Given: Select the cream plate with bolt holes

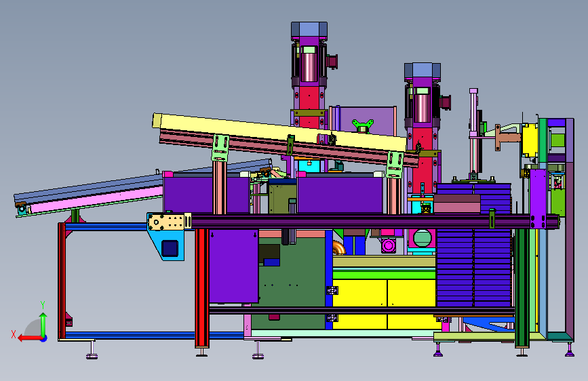Looking at the screenshot, I should click(x=167, y=222).
